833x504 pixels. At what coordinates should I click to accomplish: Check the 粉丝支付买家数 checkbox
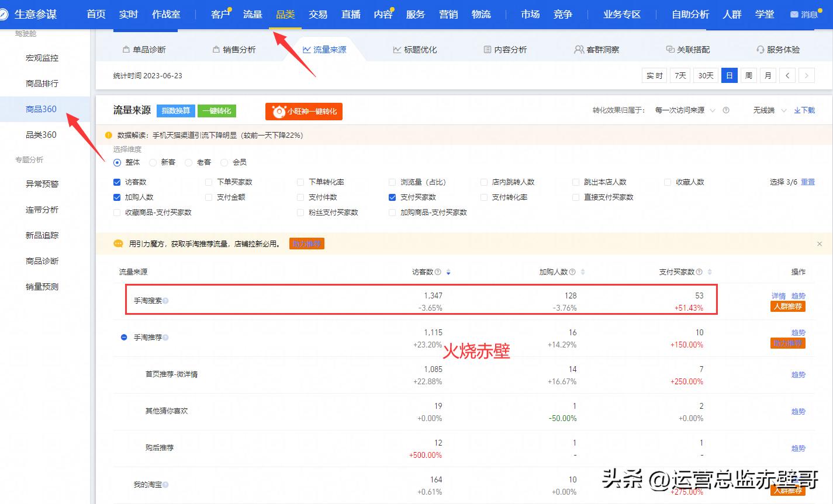tap(300, 213)
